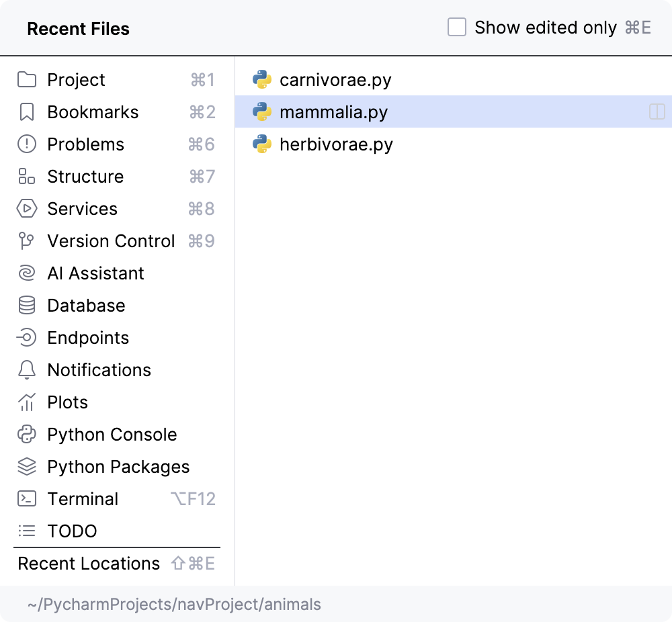Screen dimensions: 672x622
Task: Click the Problems warning icon
Action: pyautogui.click(x=26, y=144)
